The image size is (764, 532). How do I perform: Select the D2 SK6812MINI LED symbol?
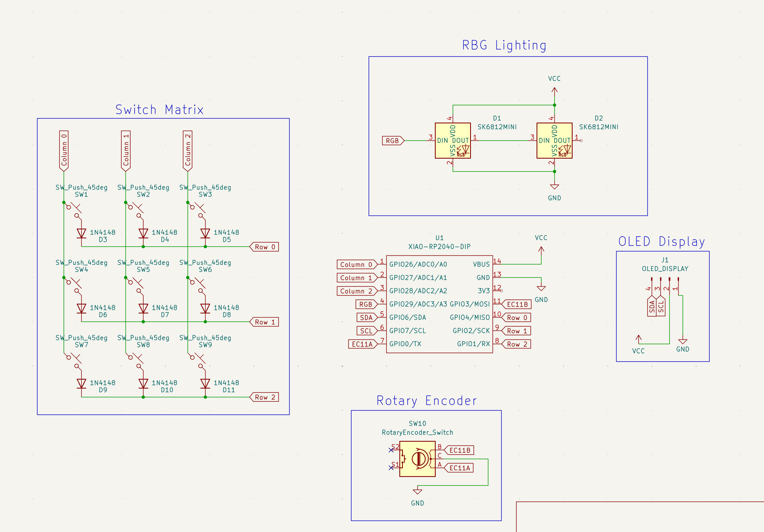click(554, 140)
